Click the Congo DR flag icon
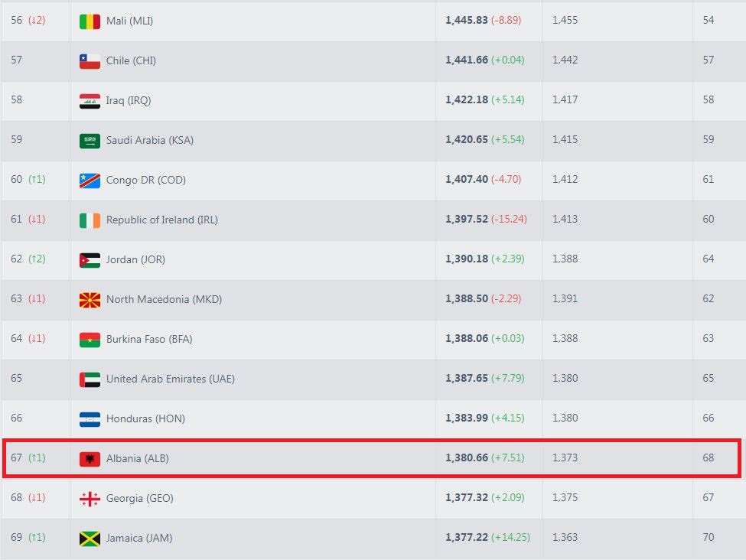Viewport: 746px width, 560px height. coord(90,181)
